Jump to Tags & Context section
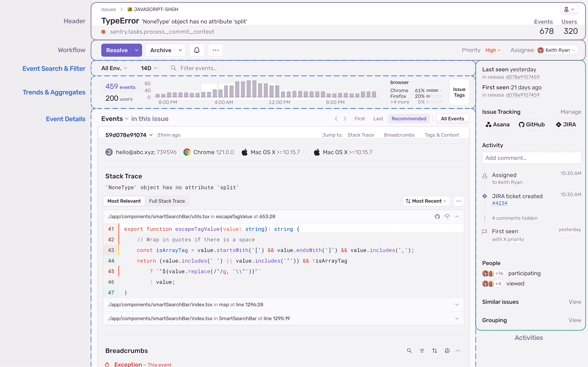This screenshot has width=588, height=367. 442,135
